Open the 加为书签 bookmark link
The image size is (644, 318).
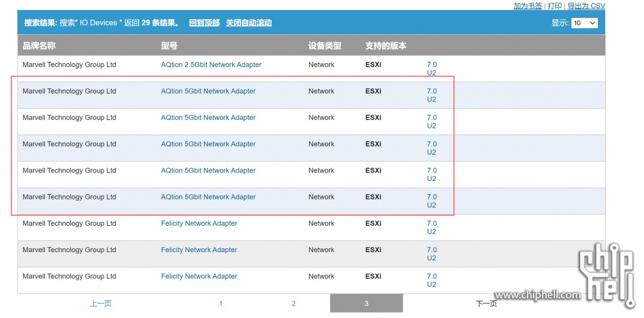[x=528, y=6]
